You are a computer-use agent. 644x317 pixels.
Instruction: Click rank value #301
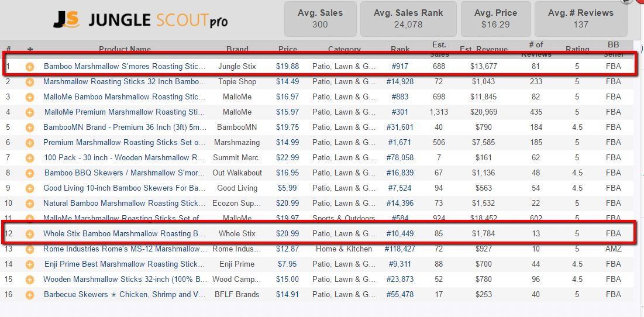pyautogui.click(x=400, y=112)
